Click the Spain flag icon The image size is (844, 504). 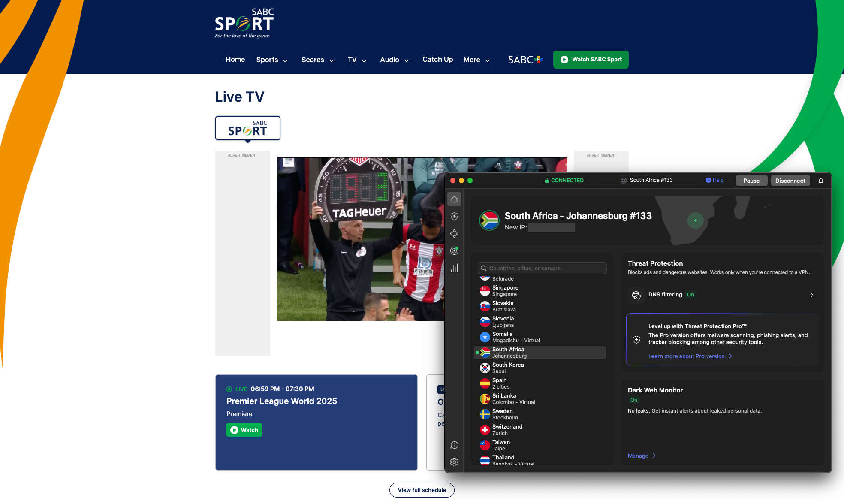point(485,383)
